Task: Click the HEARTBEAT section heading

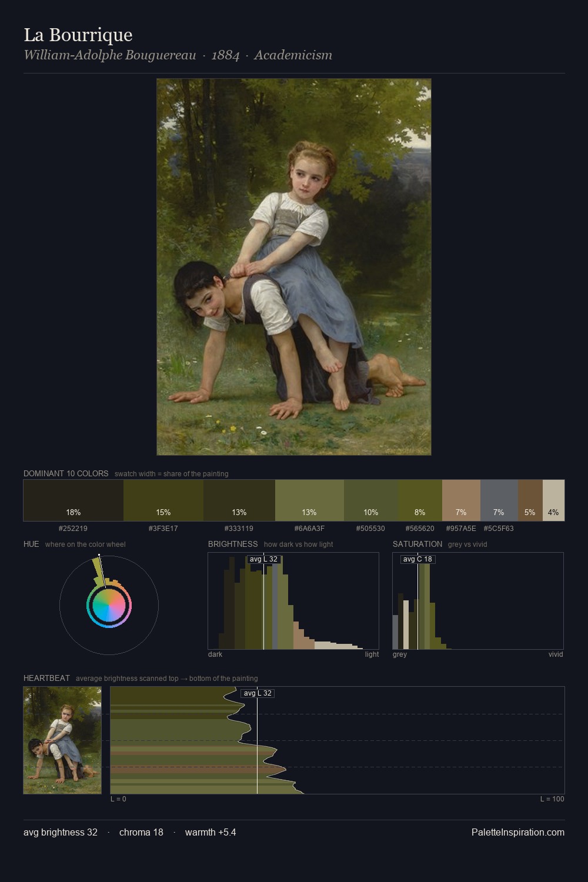Action: (x=46, y=678)
